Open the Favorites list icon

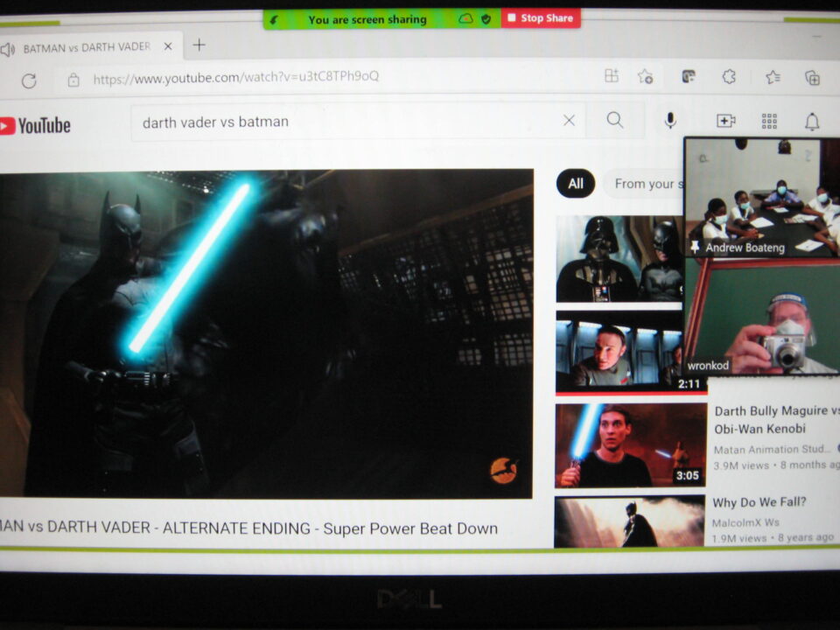(x=773, y=77)
